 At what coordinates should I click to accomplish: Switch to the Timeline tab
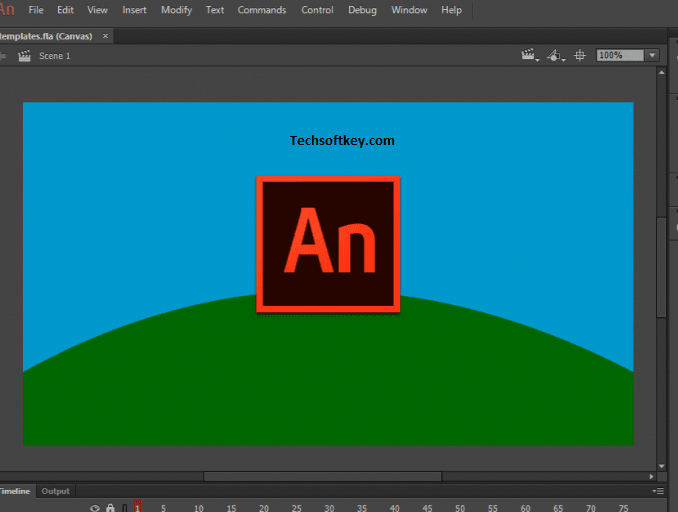click(x=16, y=491)
